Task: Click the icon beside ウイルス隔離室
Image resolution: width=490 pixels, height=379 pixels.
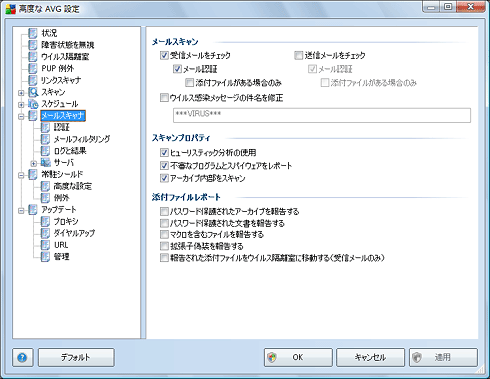Action: (x=33, y=57)
